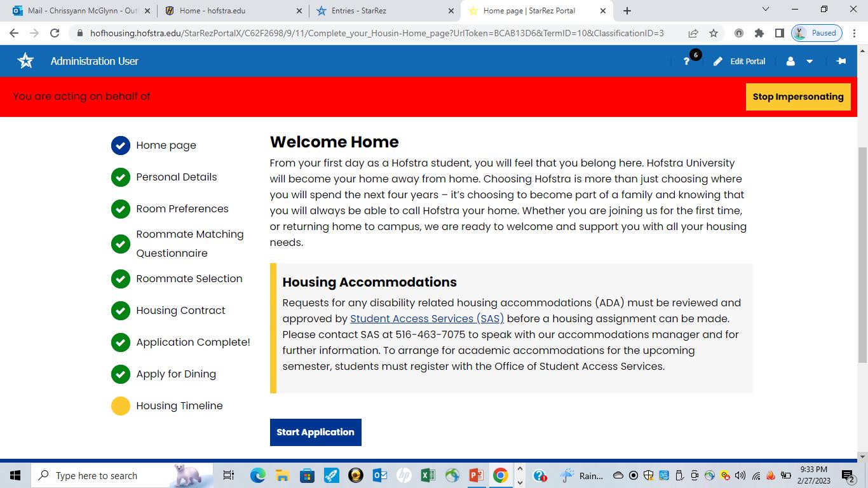Toggle the Chrome side panel
Viewport: 868px width, 488px height.
[x=780, y=33]
